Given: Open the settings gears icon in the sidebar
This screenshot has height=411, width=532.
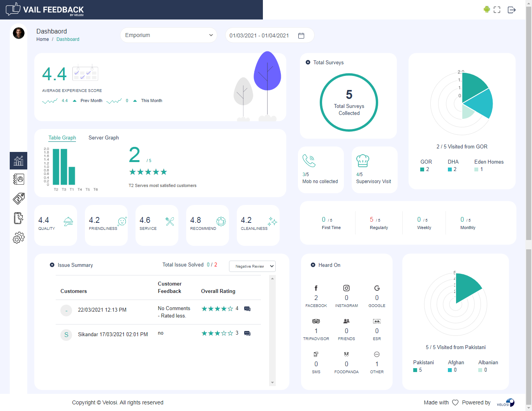Looking at the screenshot, I should [x=18, y=238].
